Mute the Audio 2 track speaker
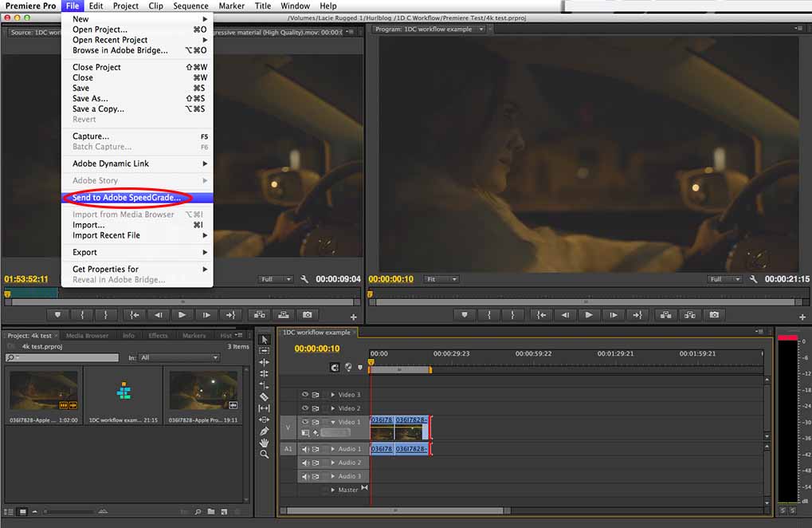812x528 pixels. point(304,463)
